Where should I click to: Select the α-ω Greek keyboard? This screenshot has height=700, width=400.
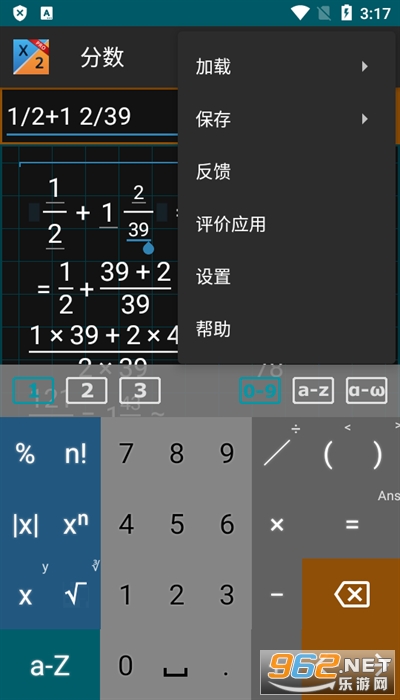(x=367, y=391)
